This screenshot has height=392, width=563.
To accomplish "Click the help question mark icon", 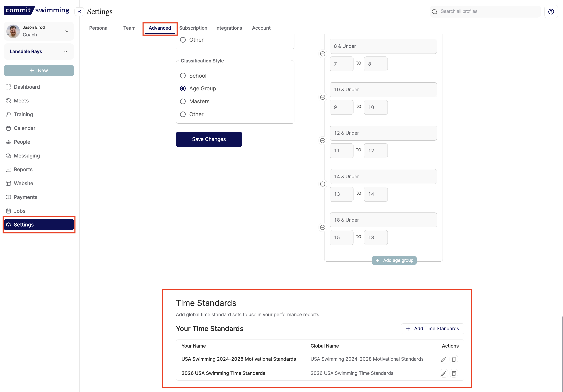I will point(551,11).
